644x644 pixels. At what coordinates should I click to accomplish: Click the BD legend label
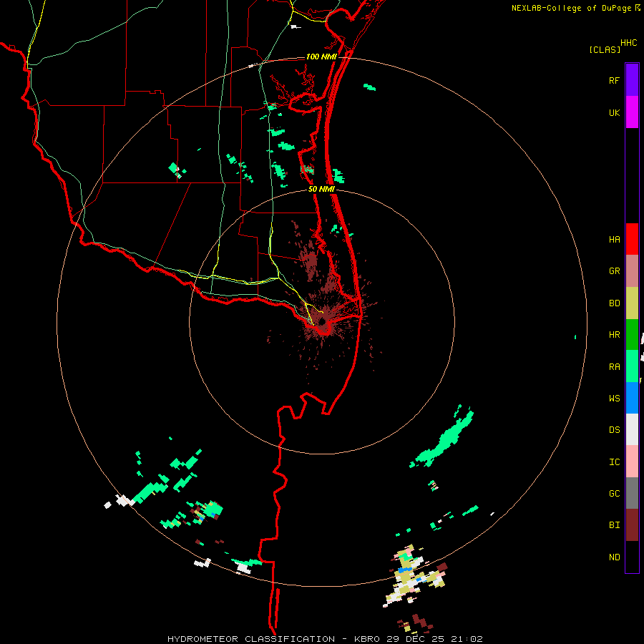[614, 303]
